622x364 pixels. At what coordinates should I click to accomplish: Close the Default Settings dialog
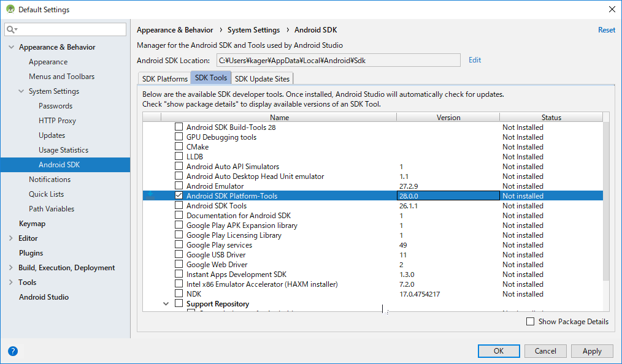click(x=612, y=10)
